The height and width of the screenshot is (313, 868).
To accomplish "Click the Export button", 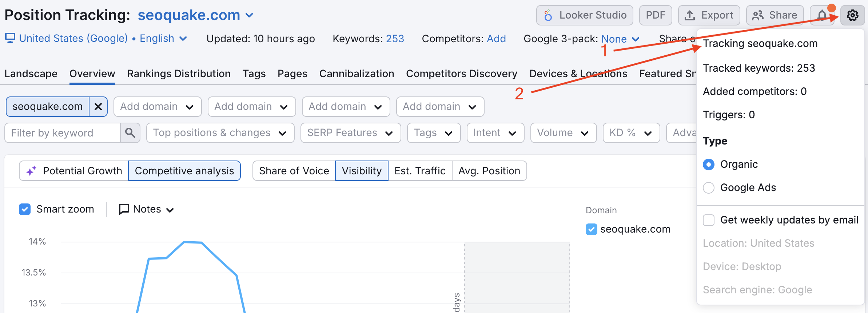I will [709, 15].
